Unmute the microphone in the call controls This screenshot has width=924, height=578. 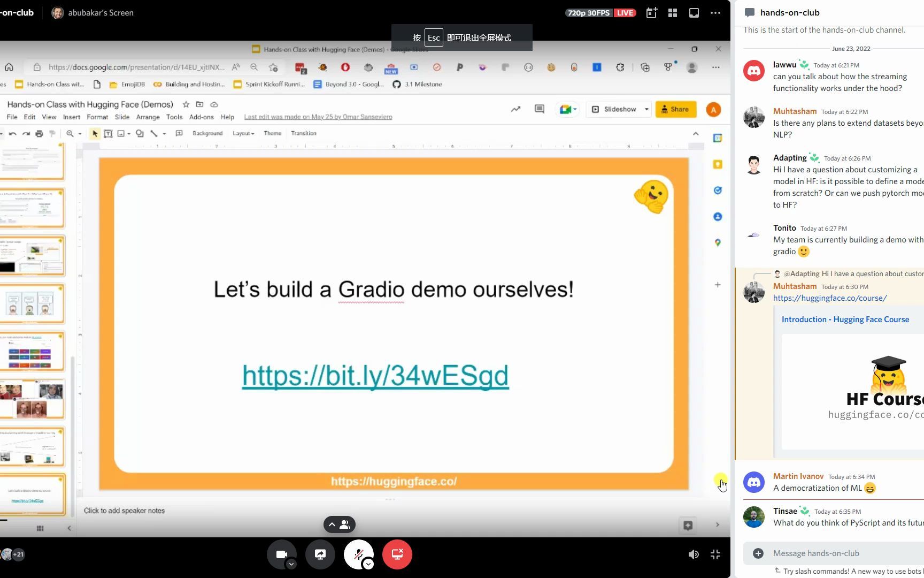pos(359,554)
